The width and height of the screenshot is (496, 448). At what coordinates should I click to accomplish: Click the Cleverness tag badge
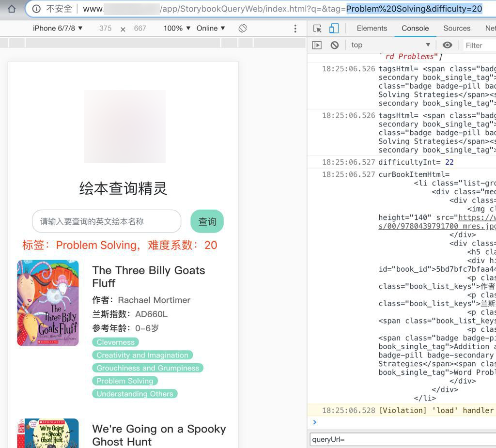115,342
